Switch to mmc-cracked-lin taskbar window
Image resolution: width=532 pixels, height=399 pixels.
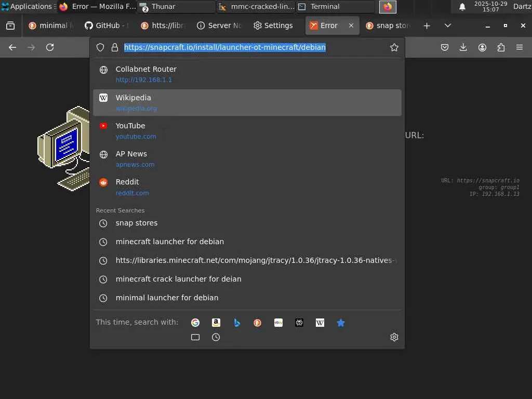click(x=256, y=6)
